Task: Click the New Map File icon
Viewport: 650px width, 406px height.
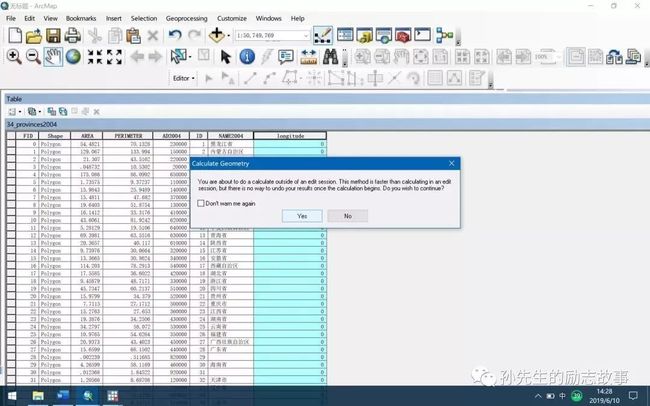Action: (x=15, y=36)
